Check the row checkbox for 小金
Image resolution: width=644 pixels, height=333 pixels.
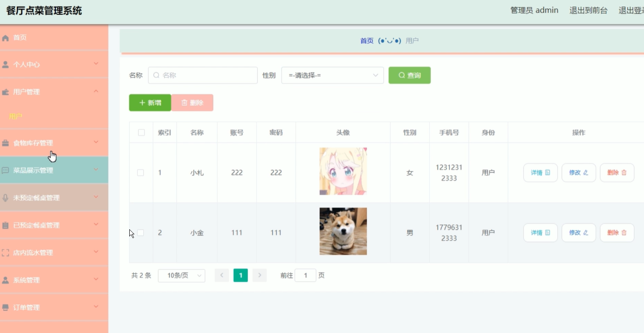[x=141, y=233]
